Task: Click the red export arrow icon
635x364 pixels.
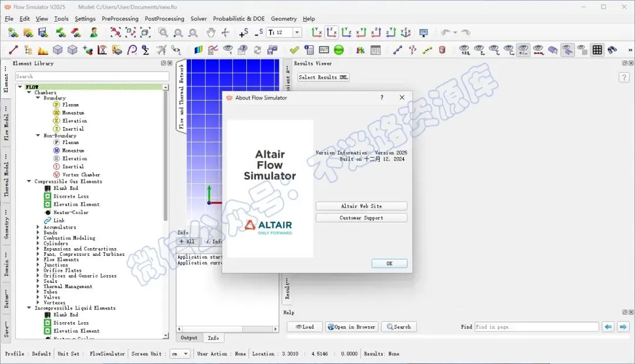Action: (x=76, y=32)
